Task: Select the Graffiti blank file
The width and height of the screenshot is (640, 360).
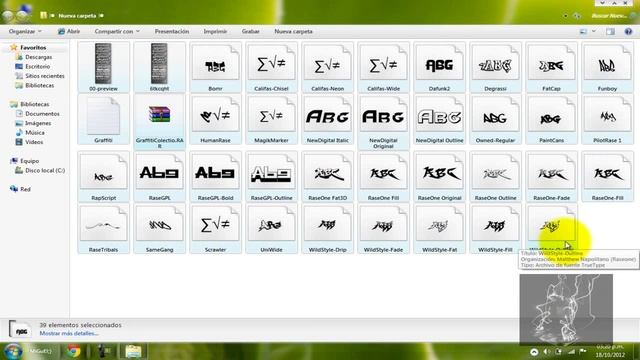Action: click(103, 119)
